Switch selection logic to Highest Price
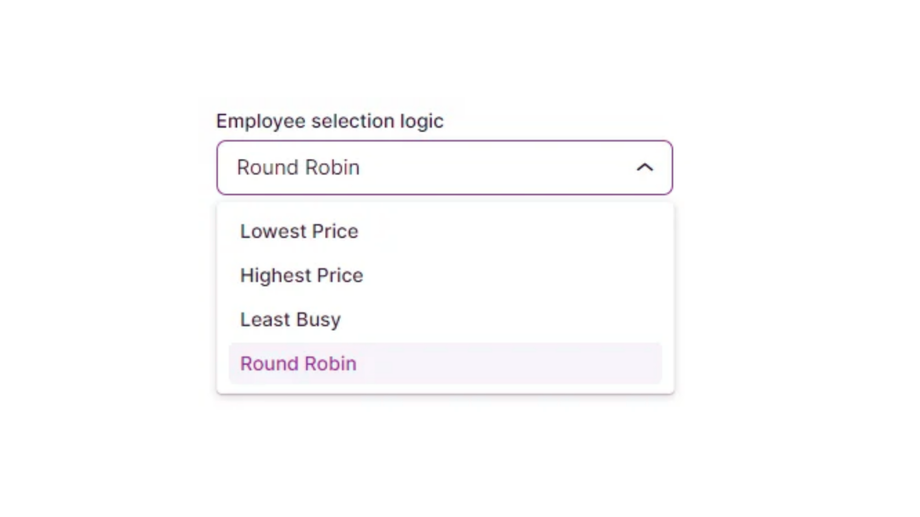The width and height of the screenshot is (920, 517). point(302,275)
